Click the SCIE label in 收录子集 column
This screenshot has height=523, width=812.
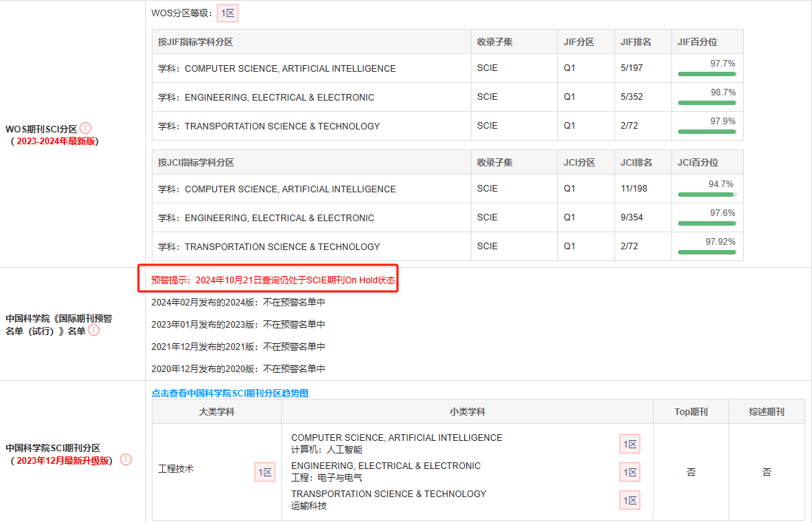point(486,68)
